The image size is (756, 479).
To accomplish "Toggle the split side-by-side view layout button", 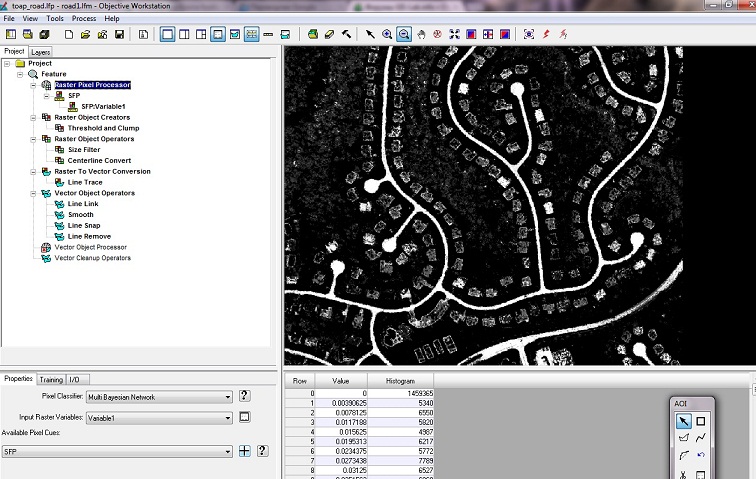I will [x=184, y=34].
